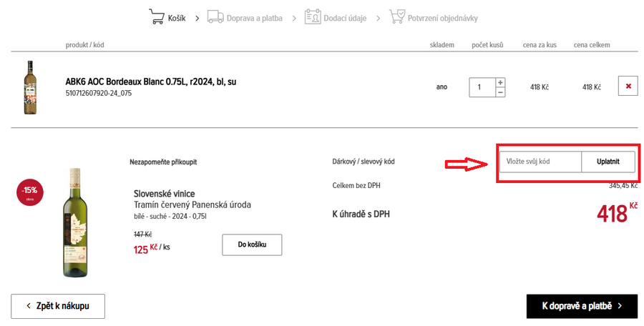The width and height of the screenshot is (644, 326).
Task: Click the quantity input field
Action: [482, 87]
